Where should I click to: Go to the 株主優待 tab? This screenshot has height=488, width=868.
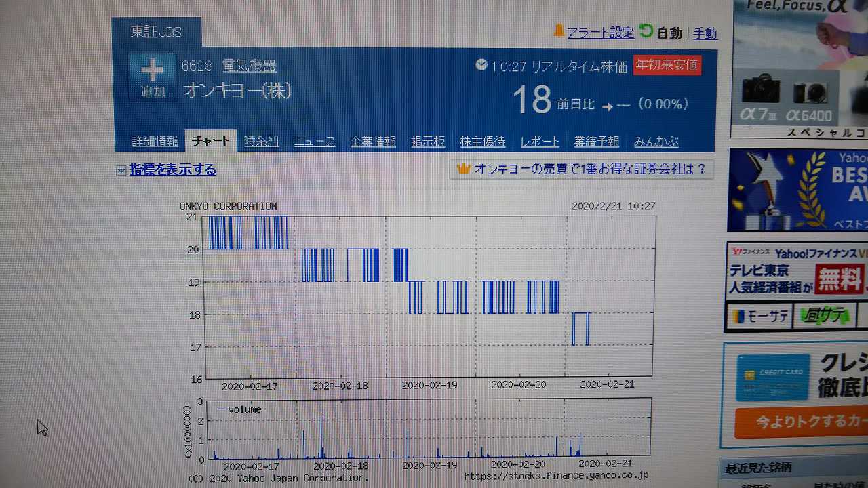click(x=482, y=142)
